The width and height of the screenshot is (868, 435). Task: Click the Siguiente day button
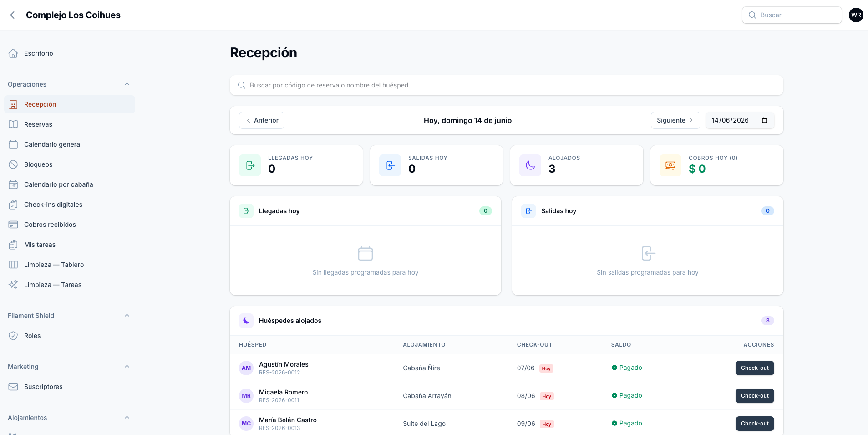tap(675, 120)
